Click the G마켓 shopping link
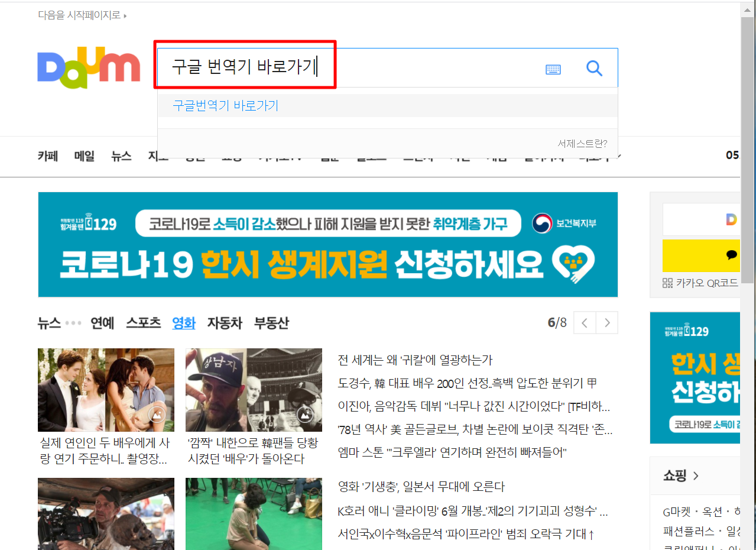This screenshot has height=550, width=756. tap(677, 512)
